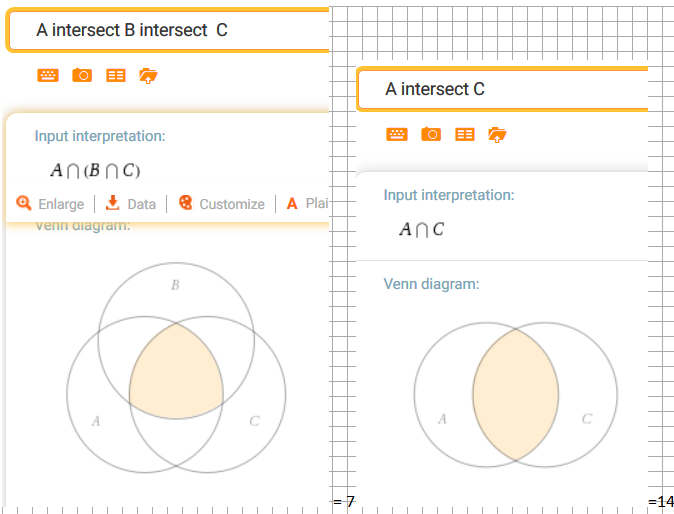Click keyboard icon under left query box
674x514 pixels.
tap(48, 75)
